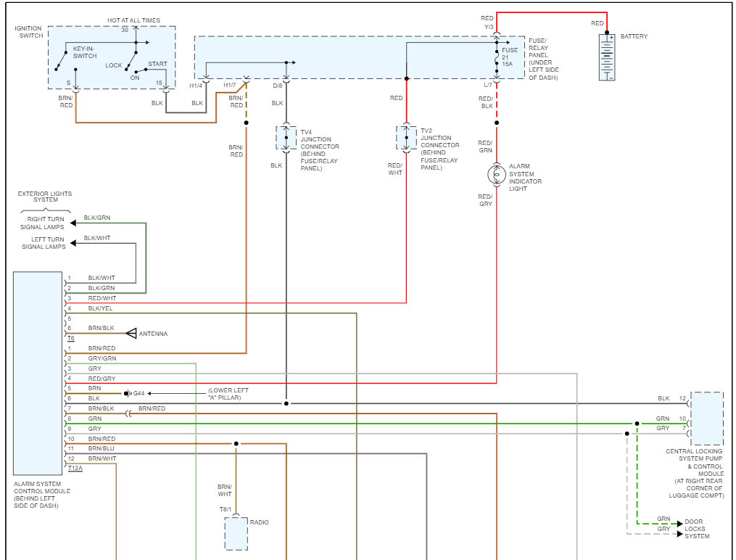Click the TV2 JUNCTION CONNECTOR description
This screenshot has width=736, height=560.
[439, 149]
